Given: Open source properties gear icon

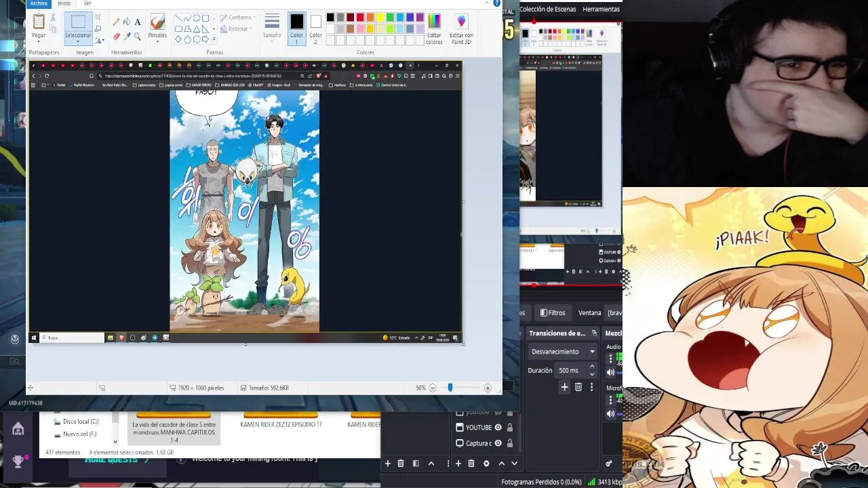Looking at the screenshot, I should pos(486,464).
